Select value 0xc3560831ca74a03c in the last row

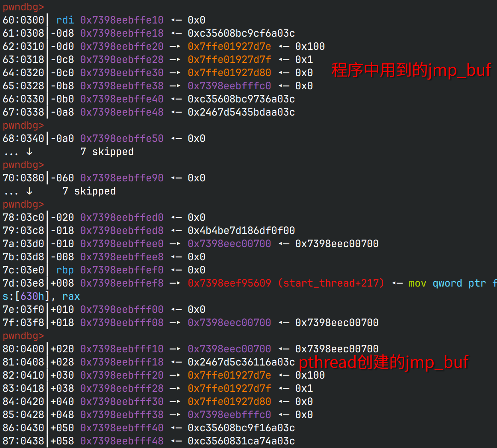point(241,441)
